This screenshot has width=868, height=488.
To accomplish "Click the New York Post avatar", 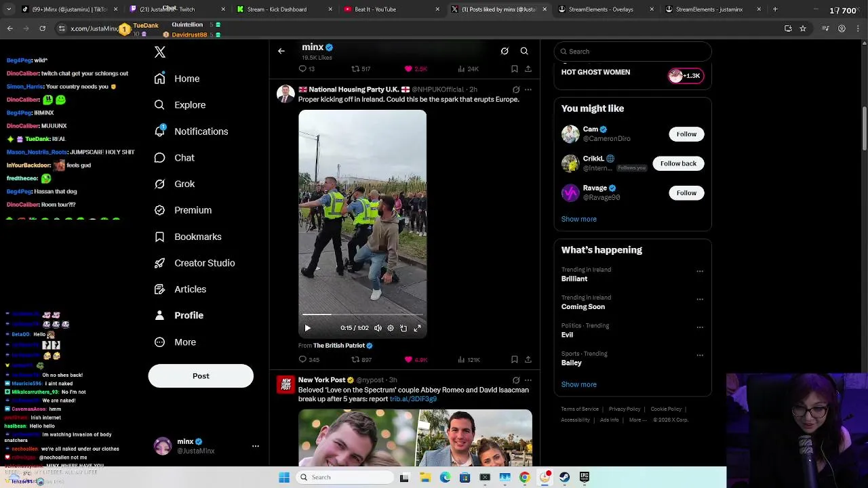I will click(x=285, y=385).
